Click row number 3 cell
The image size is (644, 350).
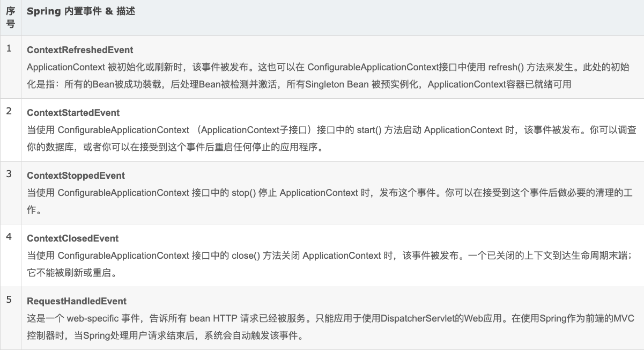9,174
